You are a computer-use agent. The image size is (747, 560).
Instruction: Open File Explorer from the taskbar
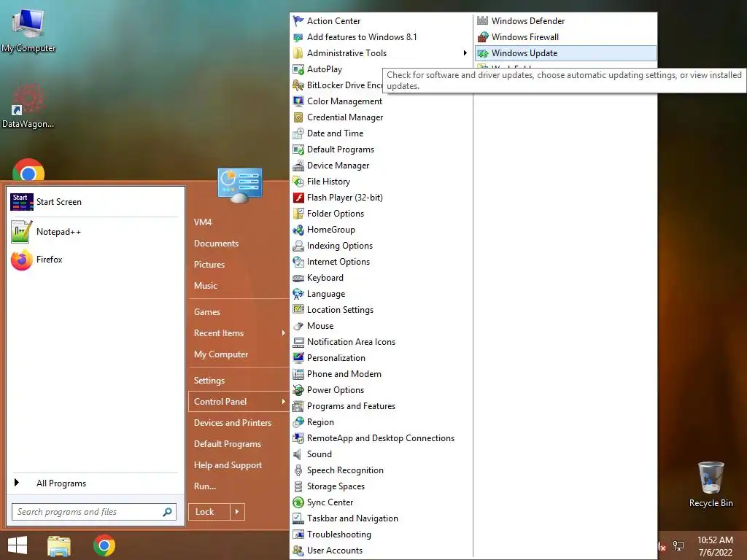point(59,545)
